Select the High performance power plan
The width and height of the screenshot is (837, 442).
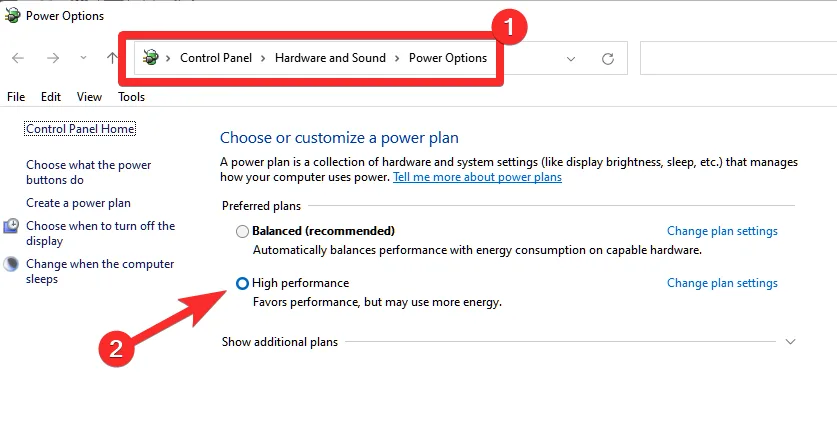tap(242, 284)
